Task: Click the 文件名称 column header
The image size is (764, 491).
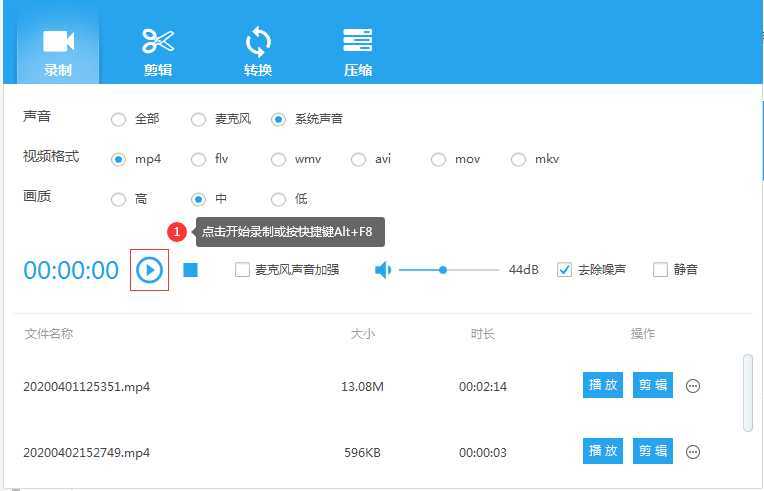Action: [49, 334]
